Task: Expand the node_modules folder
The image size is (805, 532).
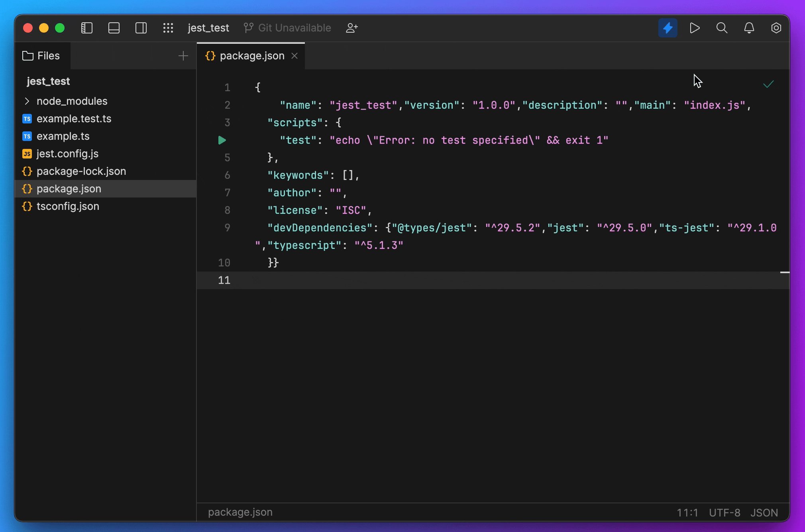Action: tap(27, 101)
